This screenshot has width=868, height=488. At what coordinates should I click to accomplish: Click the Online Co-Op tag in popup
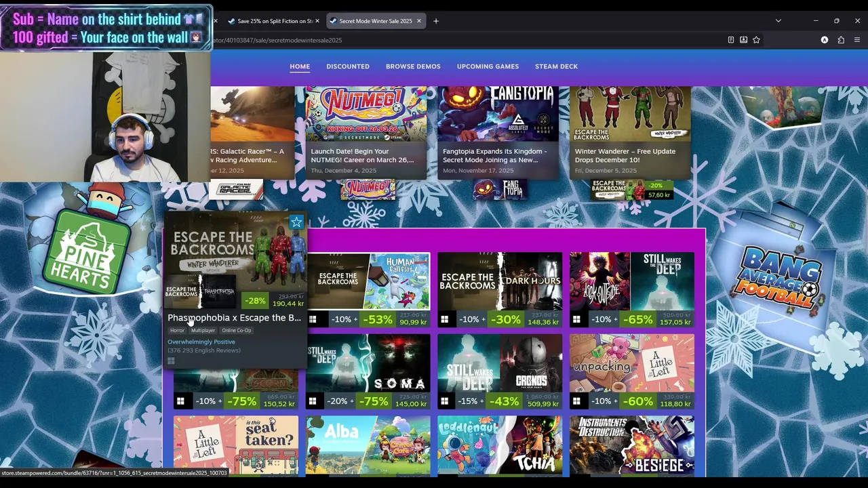pyautogui.click(x=236, y=330)
